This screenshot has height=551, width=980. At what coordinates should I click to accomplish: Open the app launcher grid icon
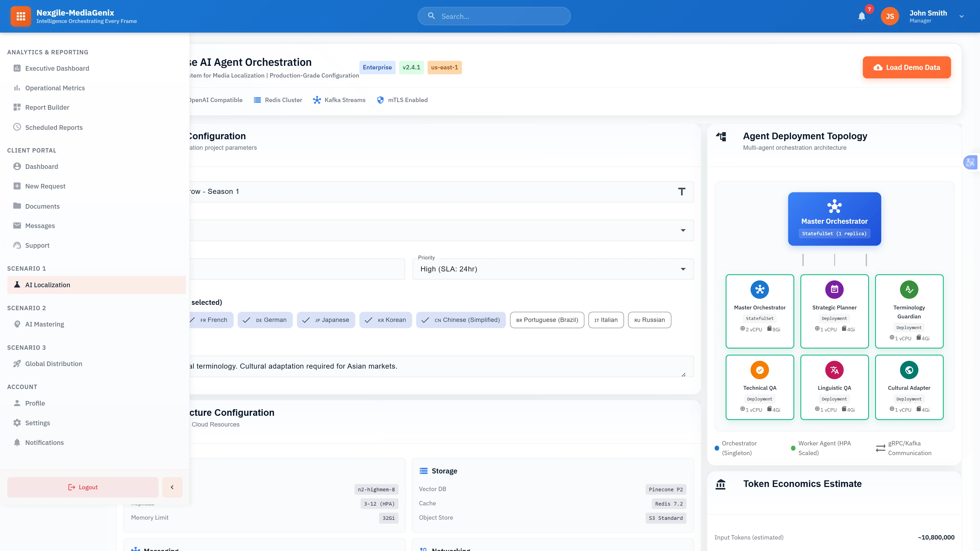point(20,16)
